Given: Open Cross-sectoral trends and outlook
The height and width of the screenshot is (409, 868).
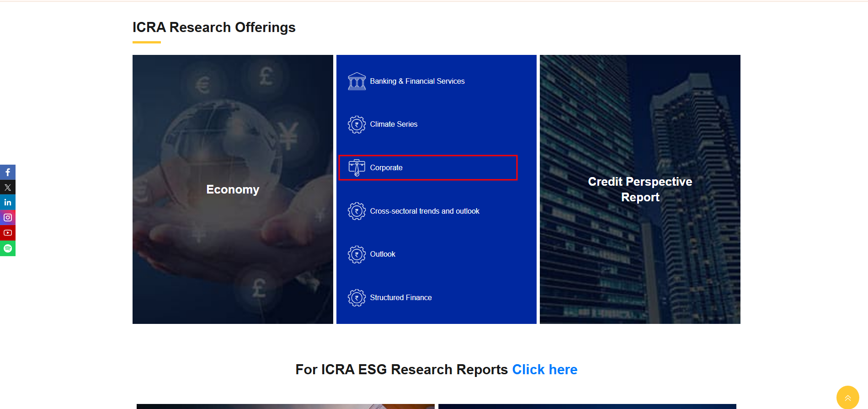Looking at the screenshot, I should tap(425, 211).
